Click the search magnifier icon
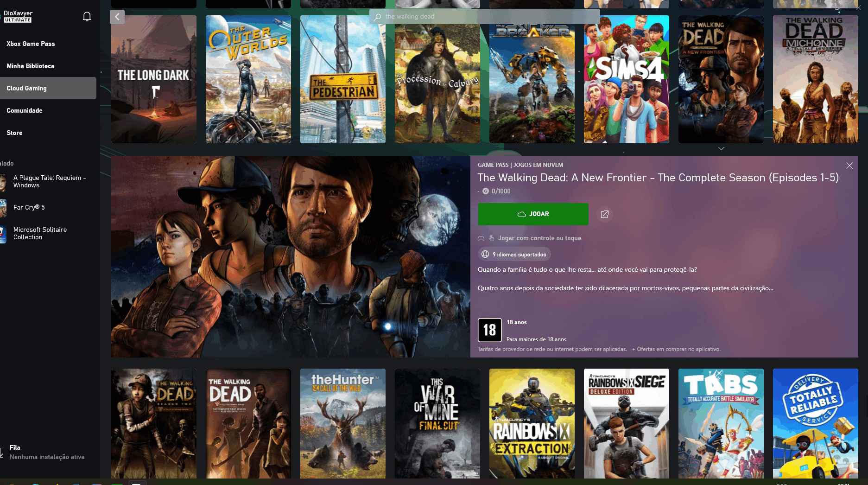This screenshot has width=868, height=485. [378, 17]
